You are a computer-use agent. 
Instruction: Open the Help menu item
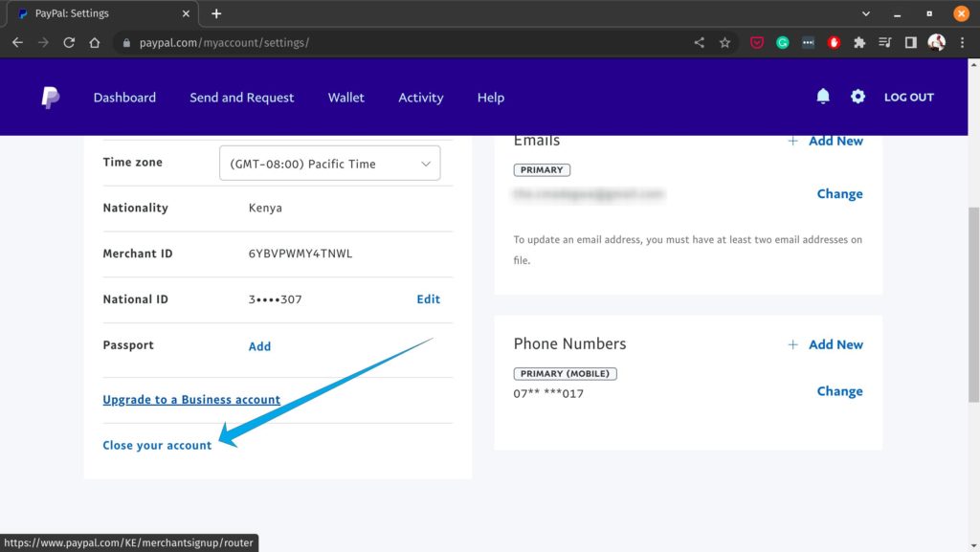point(491,98)
